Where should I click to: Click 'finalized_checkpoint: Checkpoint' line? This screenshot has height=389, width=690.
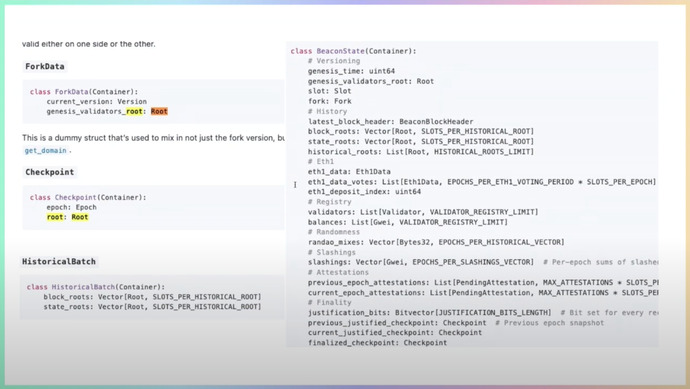378,343
